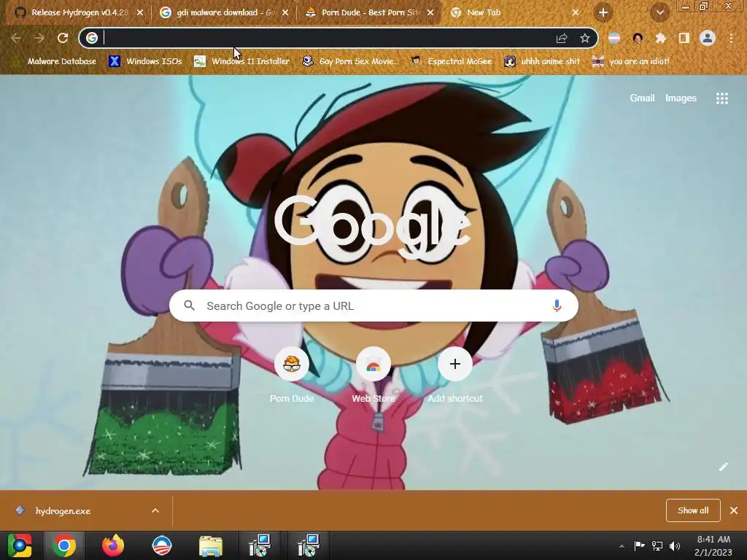This screenshot has width=747, height=560.
Task: Open File Explorer from taskbar
Action: pyautogui.click(x=211, y=545)
